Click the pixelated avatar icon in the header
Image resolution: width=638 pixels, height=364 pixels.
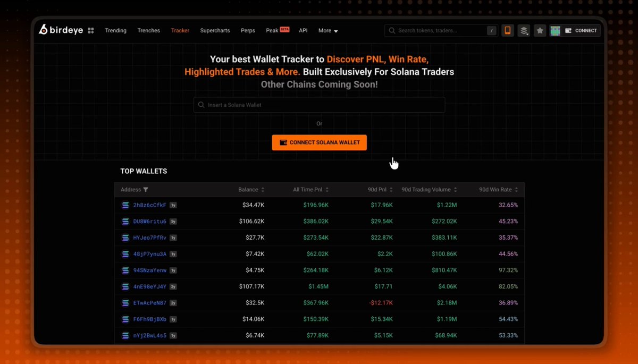tap(555, 31)
